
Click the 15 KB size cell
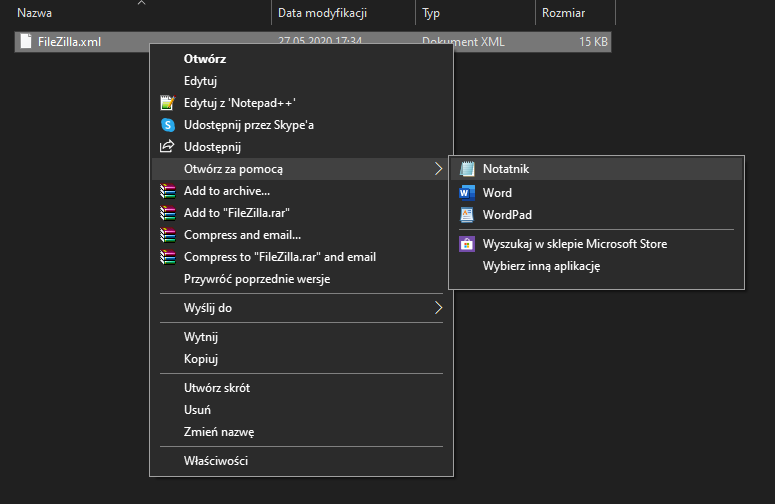[x=593, y=42]
